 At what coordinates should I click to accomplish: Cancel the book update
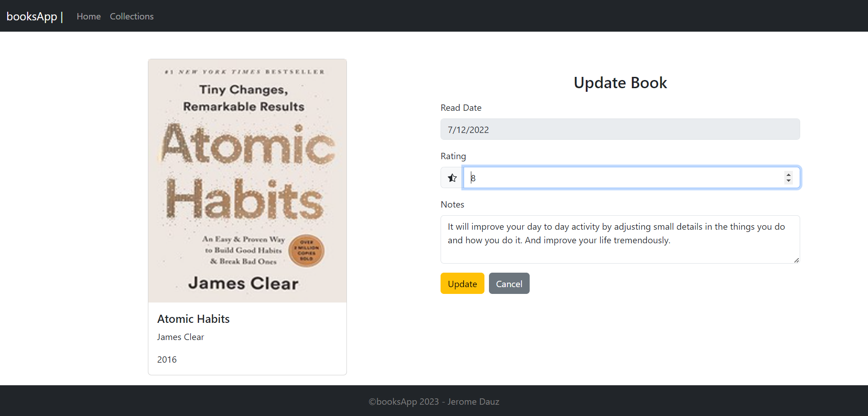(x=509, y=284)
